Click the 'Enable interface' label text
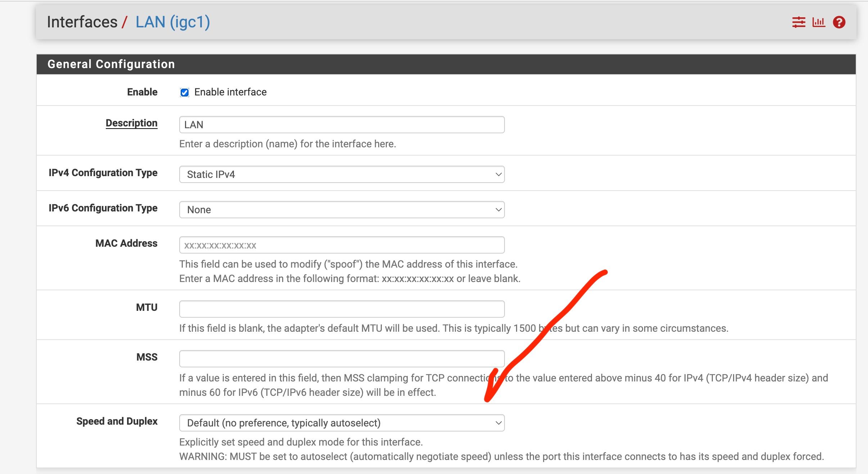Image resolution: width=868 pixels, height=474 pixels. tap(230, 92)
